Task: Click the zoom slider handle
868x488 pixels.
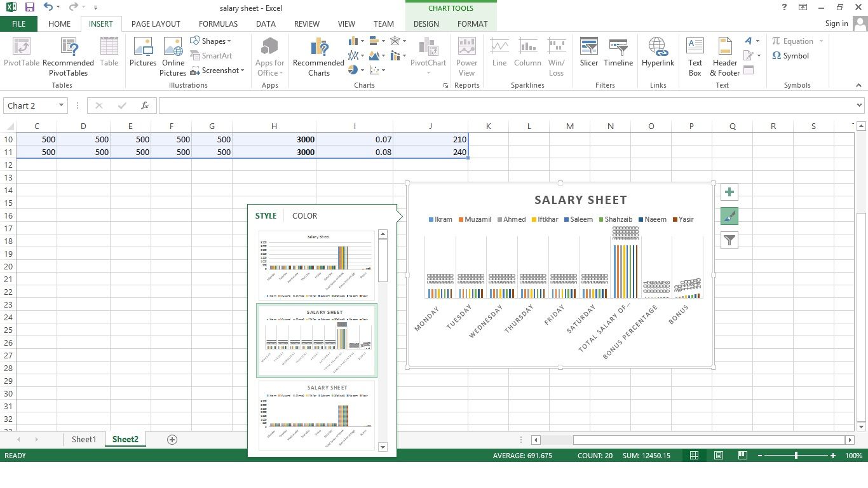Action: [796, 456]
